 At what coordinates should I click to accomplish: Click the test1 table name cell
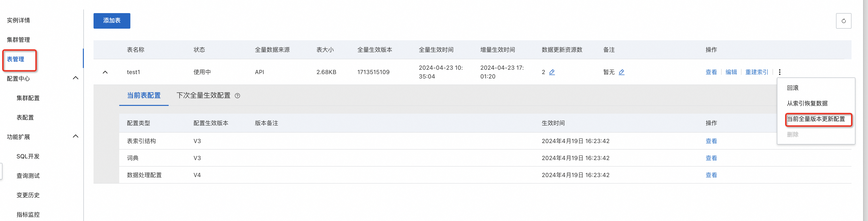134,72
